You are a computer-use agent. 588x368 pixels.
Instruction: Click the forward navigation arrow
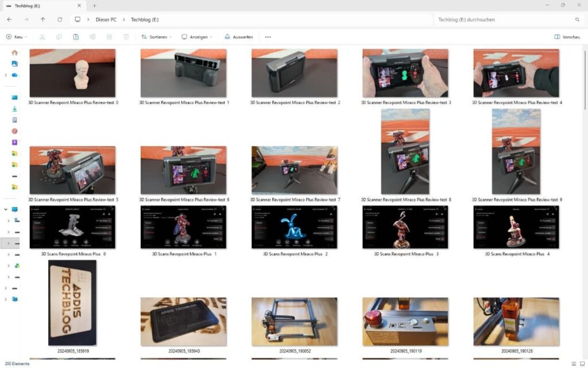point(26,20)
